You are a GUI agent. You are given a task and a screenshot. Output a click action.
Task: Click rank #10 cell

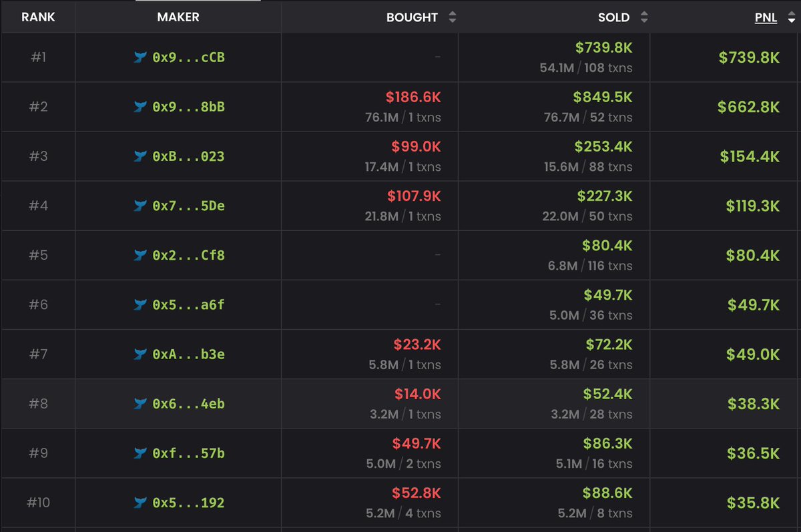38,503
